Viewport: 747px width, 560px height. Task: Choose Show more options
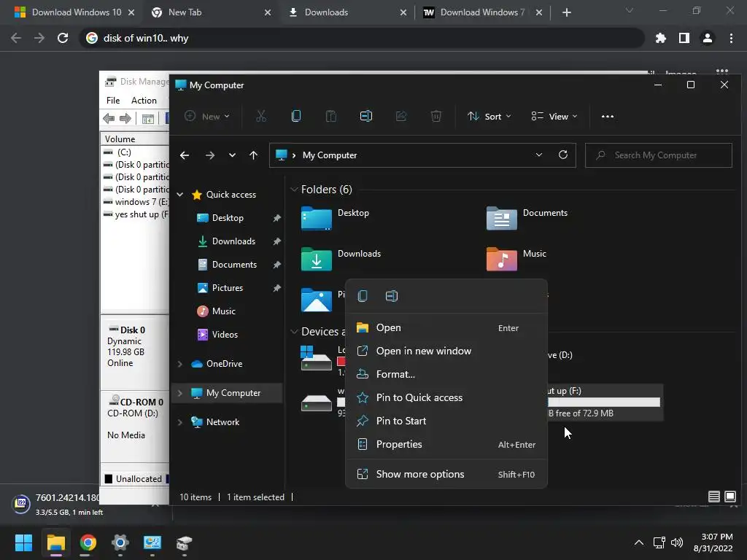coord(446,474)
